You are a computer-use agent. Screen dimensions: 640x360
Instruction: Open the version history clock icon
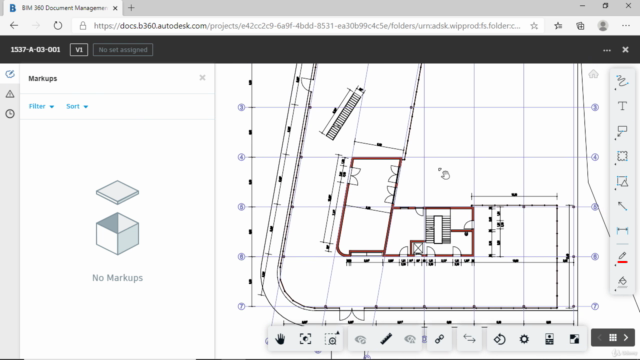pos(10,114)
